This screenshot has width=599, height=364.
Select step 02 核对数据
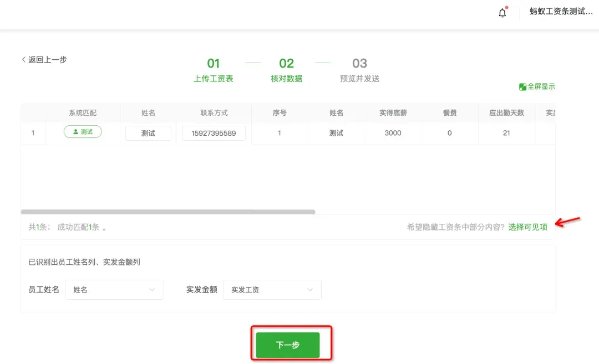click(287, 70)
